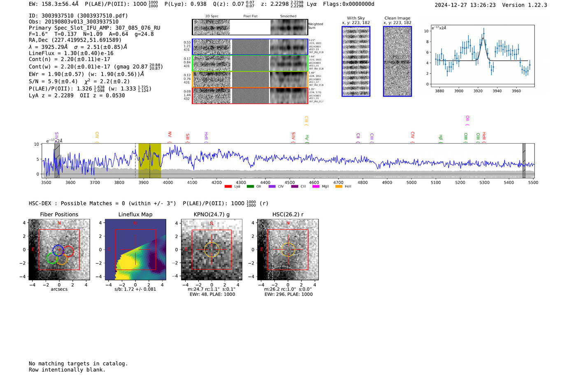
Task: Click the Gaussian line fit plot
Action: click(x=482, y=56)
